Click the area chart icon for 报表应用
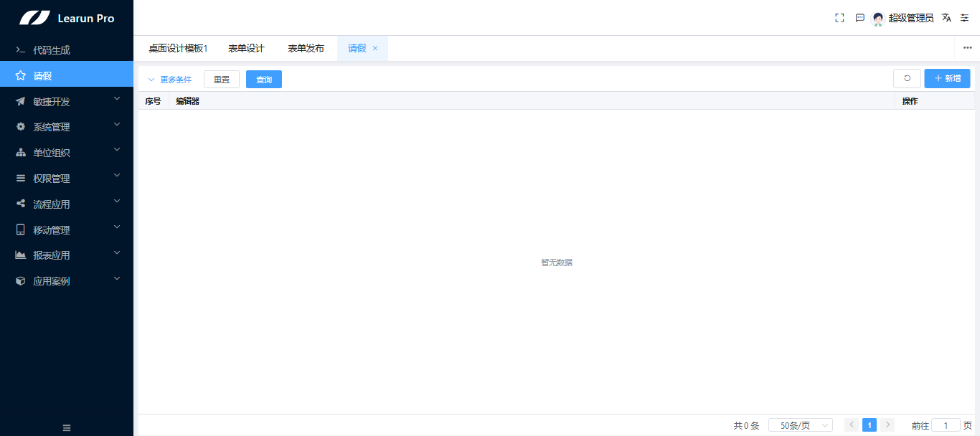Screen dimensions: 980x436 pos(21,255)
